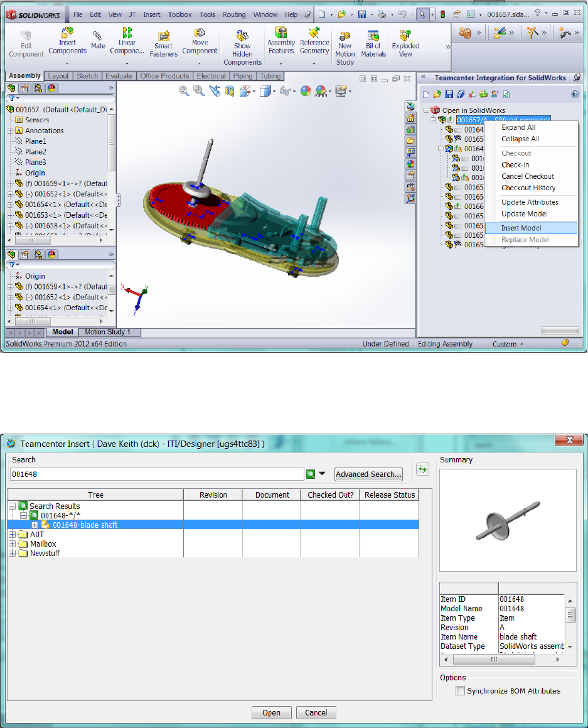Click the house icon on task pane sidebar
Image resolution: width=588 pixels, height=728 pixels.
coord(410,118)
